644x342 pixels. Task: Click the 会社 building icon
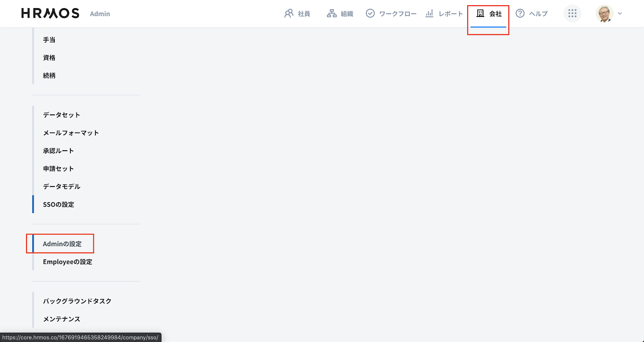(480, 13)
